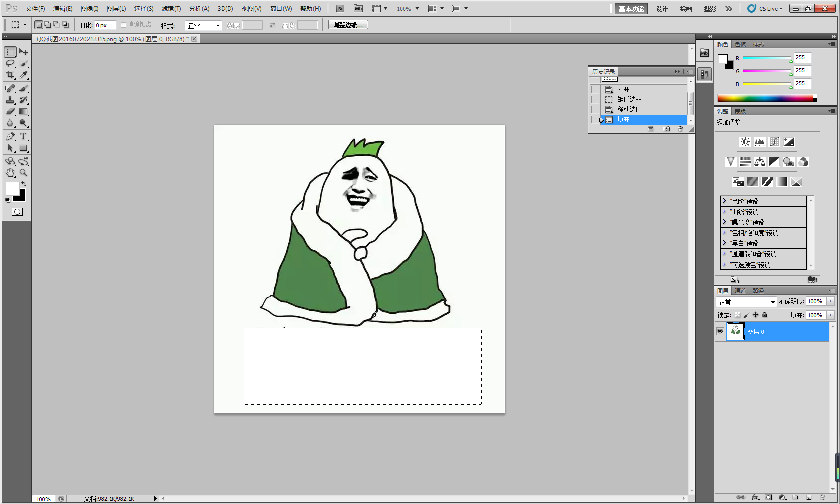The image size is (840, 504).
Task: Select the Brush tool
Action: click(x=23, y=88)
